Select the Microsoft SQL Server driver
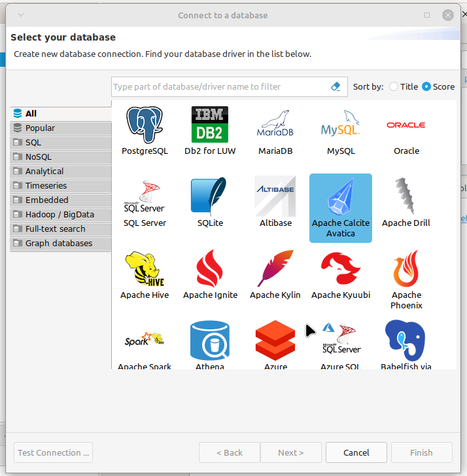467x476 pixels. [x=145, y=202]
